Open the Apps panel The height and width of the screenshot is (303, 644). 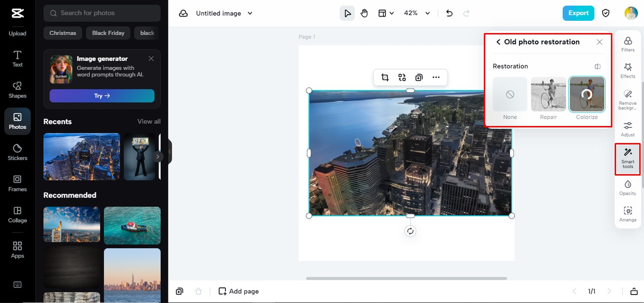tap(17, 250)
